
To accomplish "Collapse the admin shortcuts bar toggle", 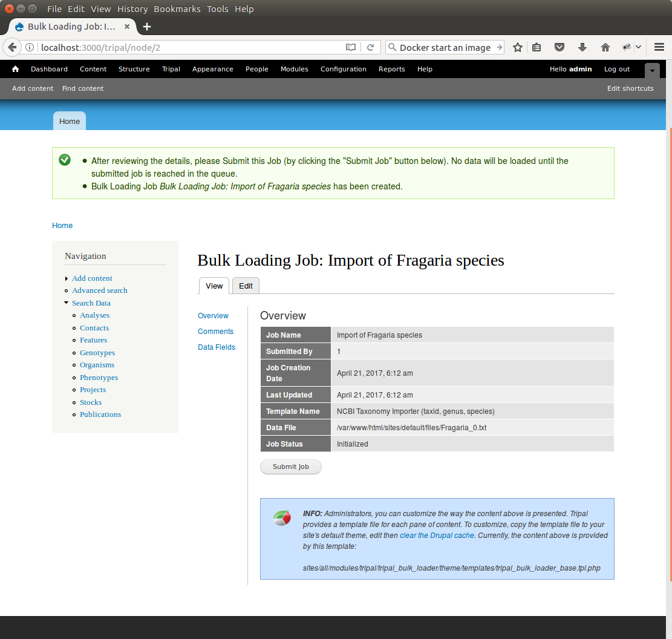I will tap(652, 70).
